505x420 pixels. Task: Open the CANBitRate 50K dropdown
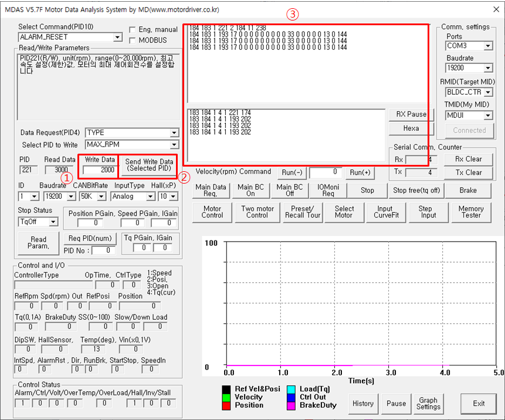(x=101, y=196)
